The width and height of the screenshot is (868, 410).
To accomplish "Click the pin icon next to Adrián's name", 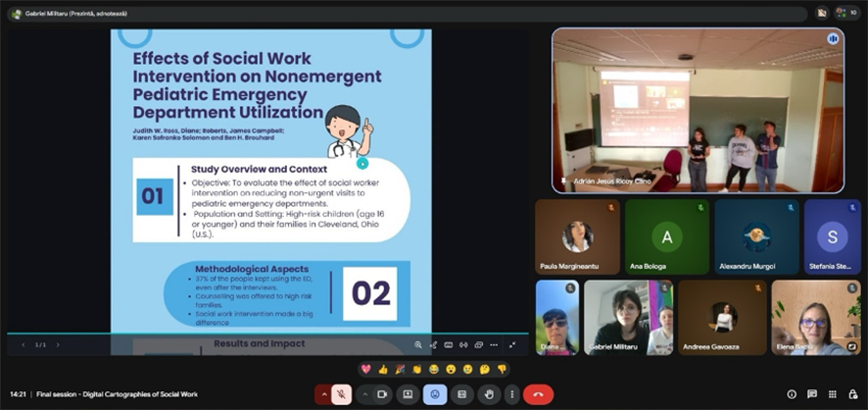I will pyautogui.click(x=563, y=181).
